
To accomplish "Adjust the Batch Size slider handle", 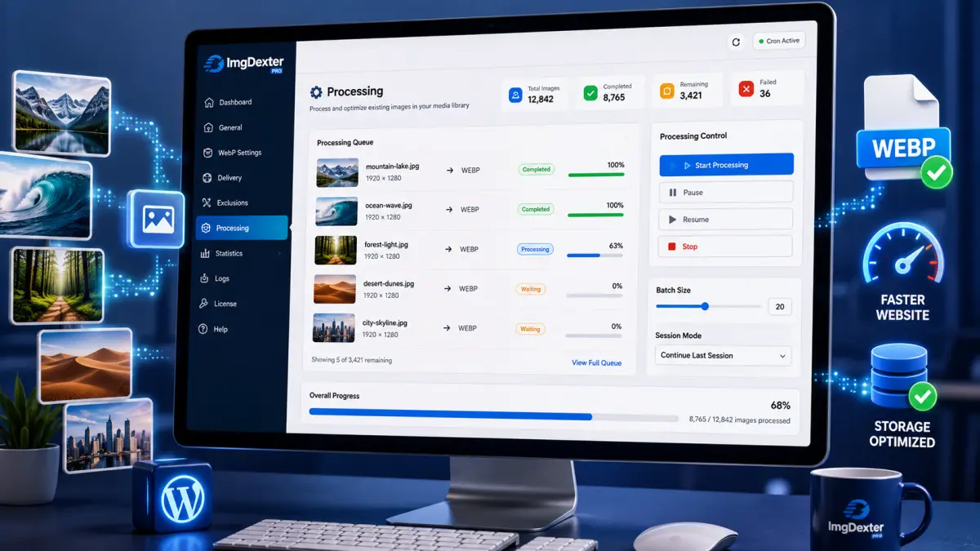I will coord(705,307).
